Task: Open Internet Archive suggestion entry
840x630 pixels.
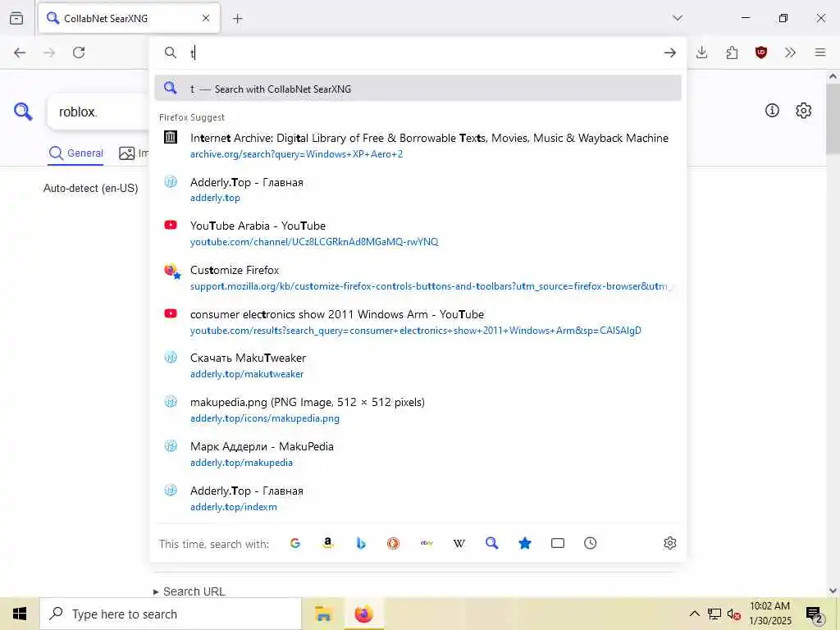Action: pyautogui.click(x=418, y=146)
